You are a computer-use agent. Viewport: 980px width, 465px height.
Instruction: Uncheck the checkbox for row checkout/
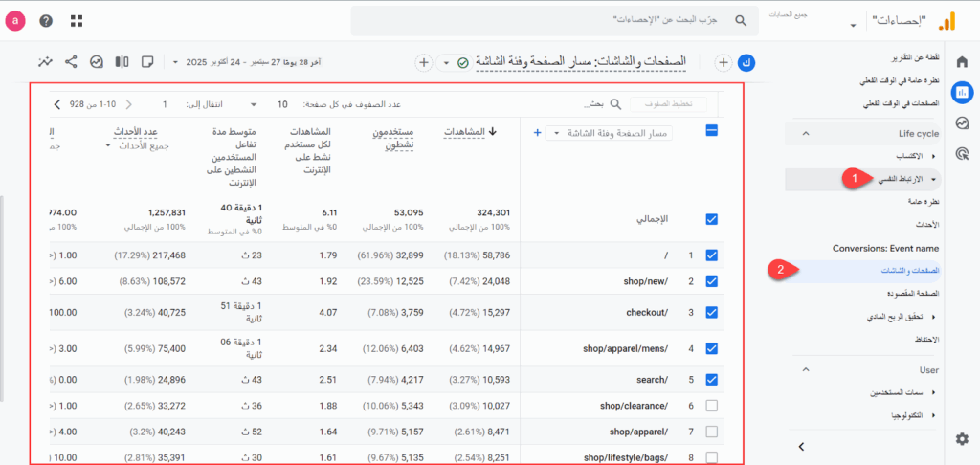tap(711, 312)
